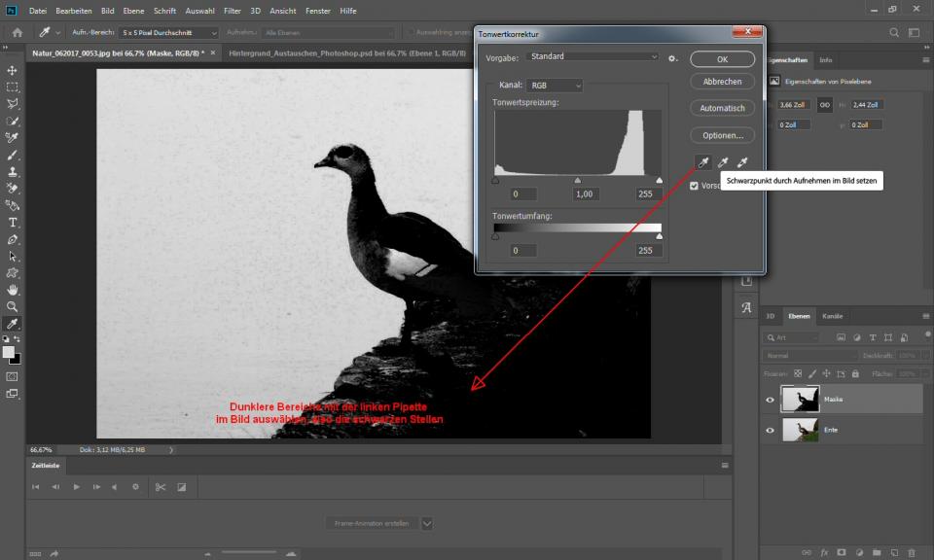Screen dimensions: 934x560
Task: Click the preset gear icon next to Vorgabe
Action: coord(672,58)
